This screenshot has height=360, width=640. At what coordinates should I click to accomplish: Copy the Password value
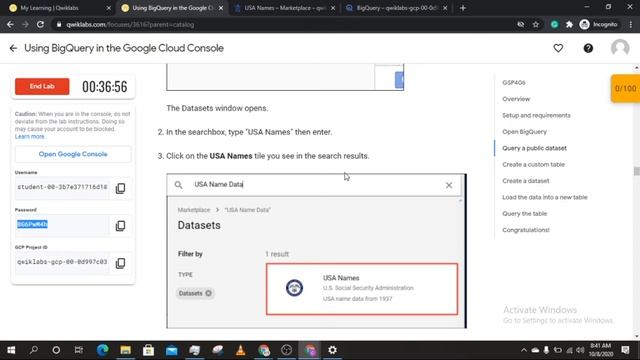coord(120,226)
